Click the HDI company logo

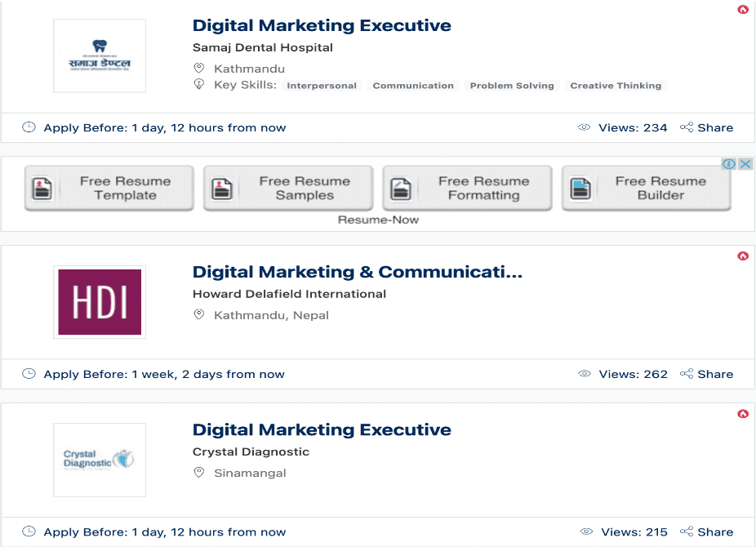point(99,301)
